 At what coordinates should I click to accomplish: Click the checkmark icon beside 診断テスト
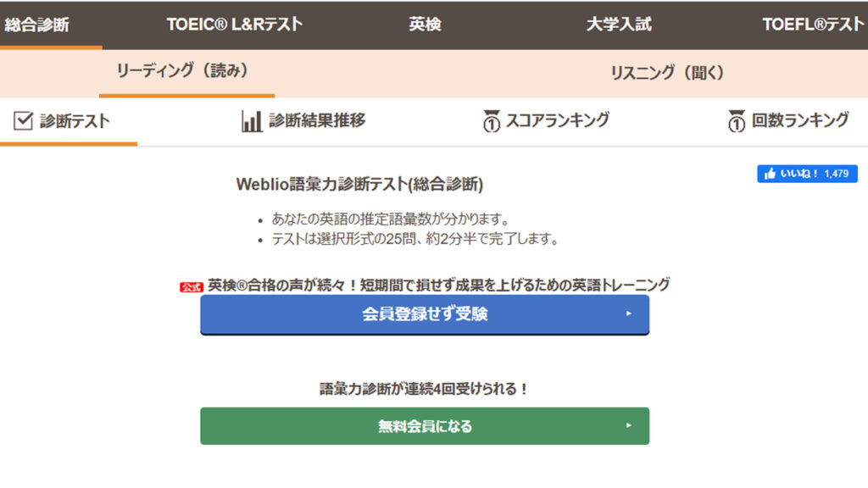tap(23, 120)
